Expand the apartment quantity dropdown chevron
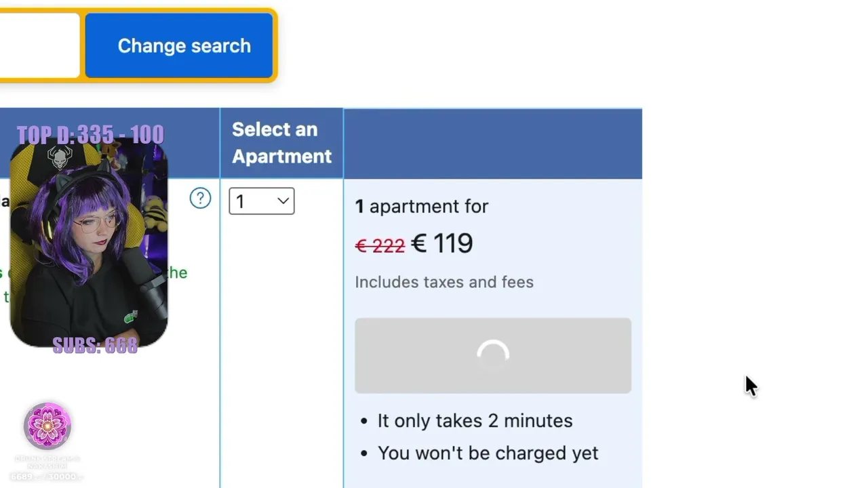Screen dimensions: 868x488 (283, 201)
